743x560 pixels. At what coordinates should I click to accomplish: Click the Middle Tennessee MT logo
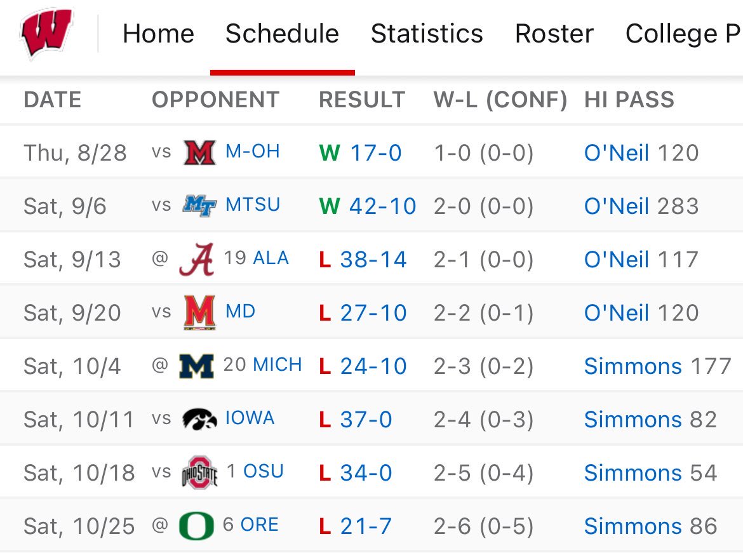click(199, 206)
